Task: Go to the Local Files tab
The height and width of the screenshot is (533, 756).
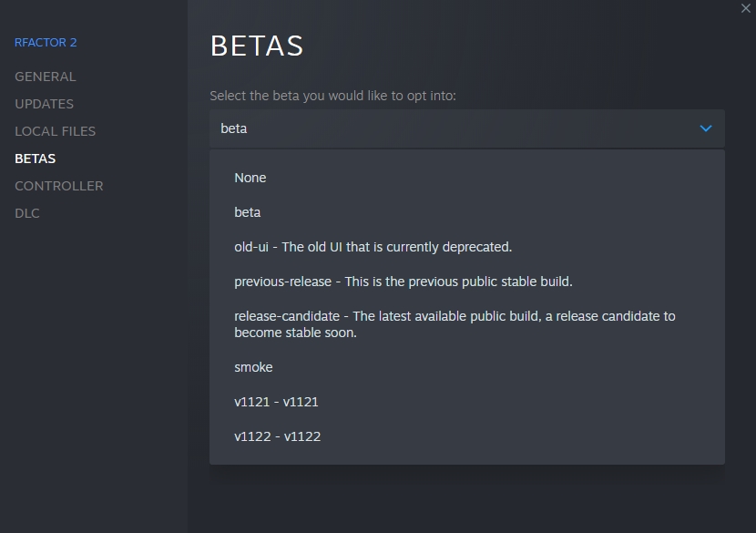Action: coord(55,131)
